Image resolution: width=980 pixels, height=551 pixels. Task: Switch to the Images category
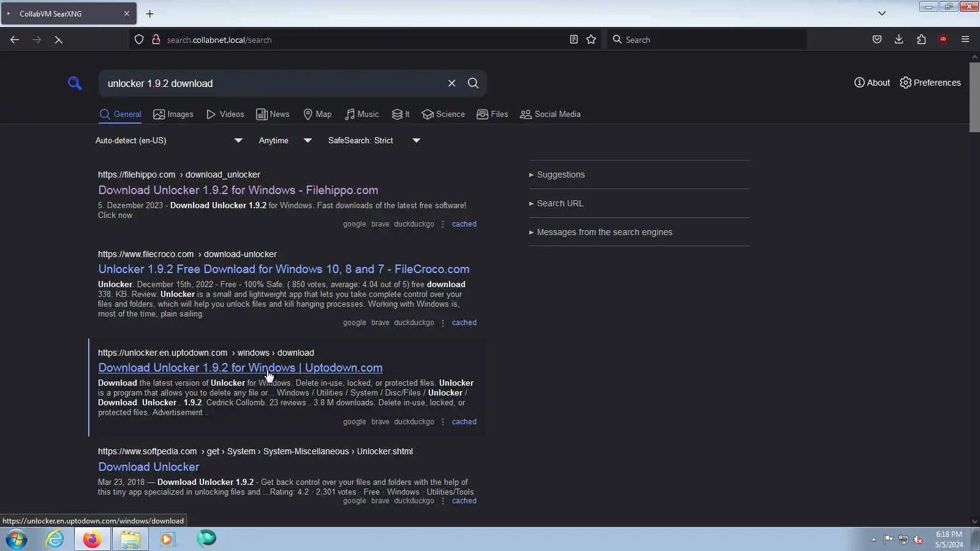coord(173,114)
